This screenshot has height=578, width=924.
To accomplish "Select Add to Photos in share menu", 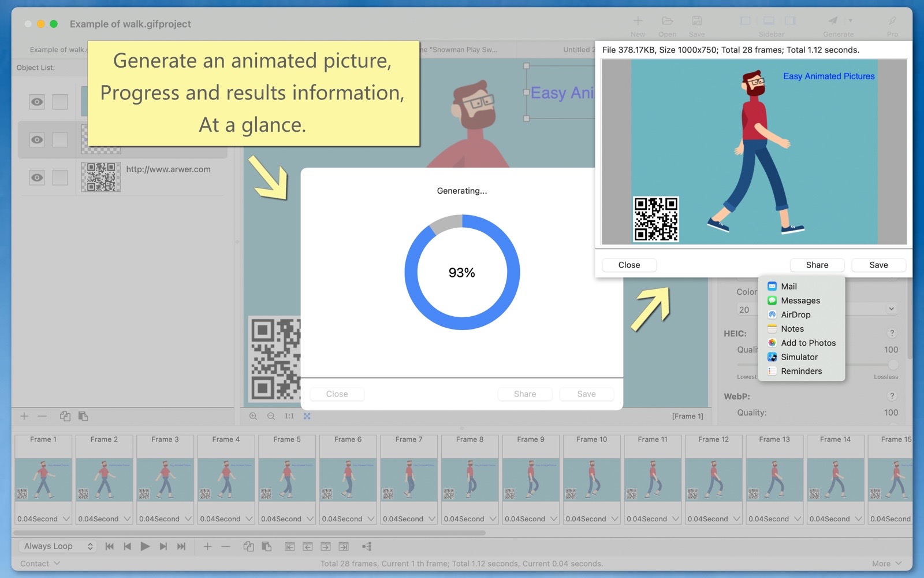I will pos(808,343).
